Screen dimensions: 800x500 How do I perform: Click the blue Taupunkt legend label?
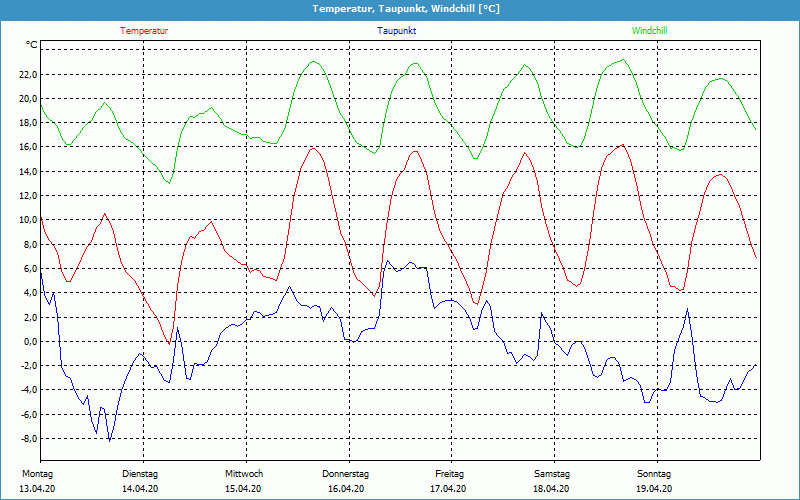point(396,31)
